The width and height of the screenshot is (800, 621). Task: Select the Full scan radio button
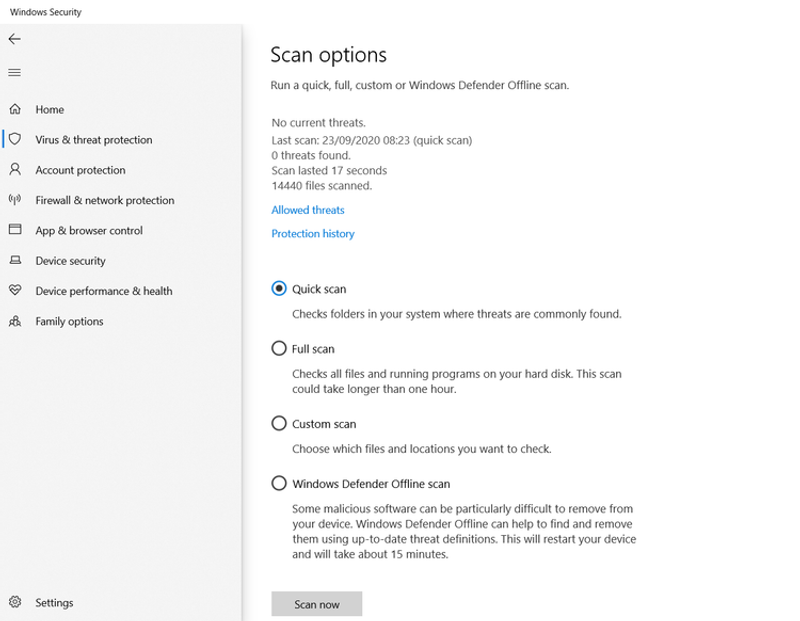pyautogui.click(x=279, y=349)
